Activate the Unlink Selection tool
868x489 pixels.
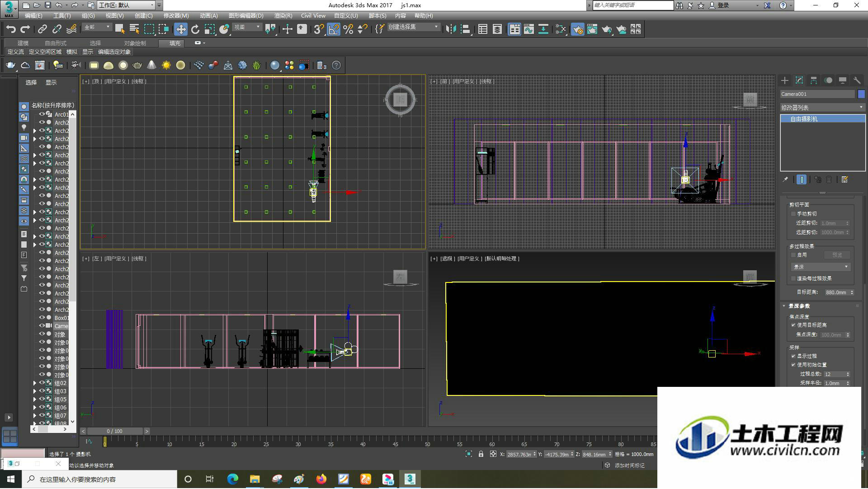click(57, 29)
